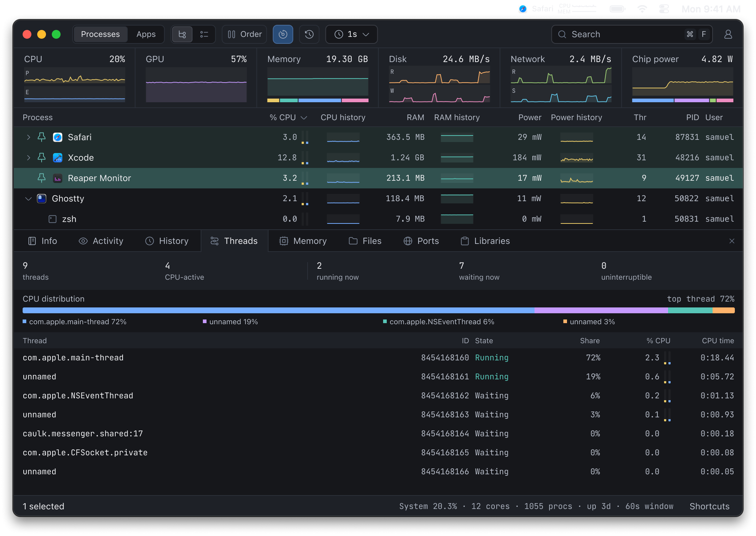The image size is (756, 536).
Task: Open the Info tab
Action: (43, 241)
